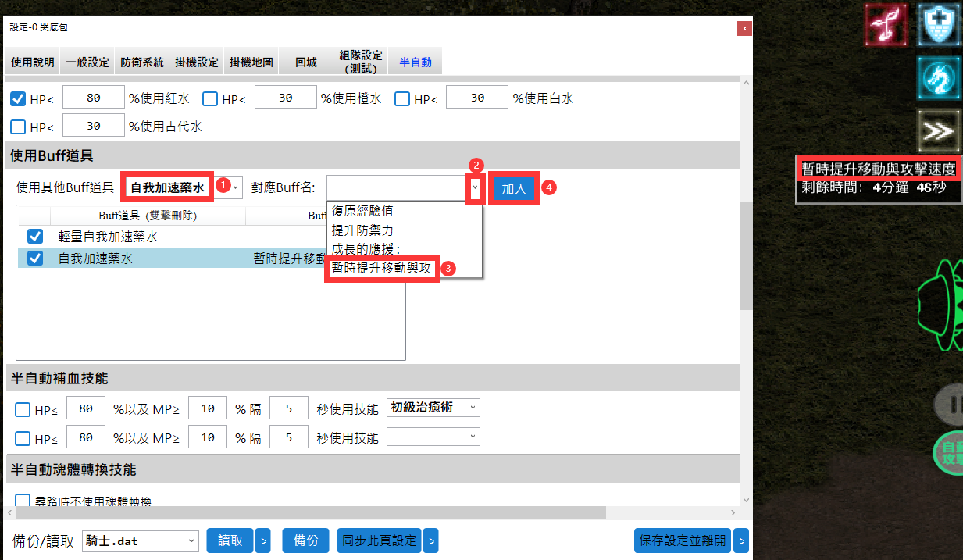Click the 備份 button
The height and width of the screenshot is (560, 963).
pos(305,540)
